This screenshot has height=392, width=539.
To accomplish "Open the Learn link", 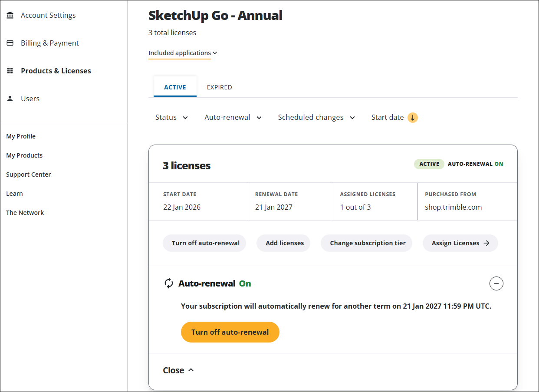I will coord(14,194).
